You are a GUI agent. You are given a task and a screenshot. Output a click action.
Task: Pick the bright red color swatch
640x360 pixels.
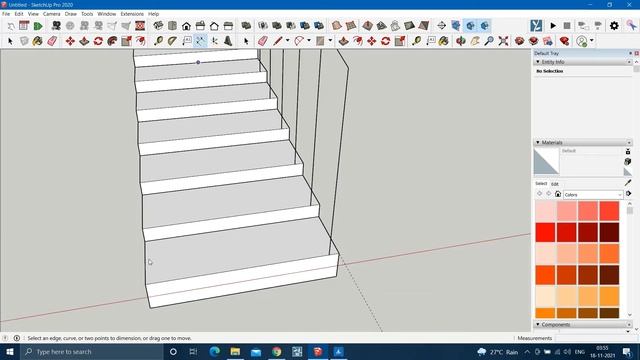tap(545, 232)
